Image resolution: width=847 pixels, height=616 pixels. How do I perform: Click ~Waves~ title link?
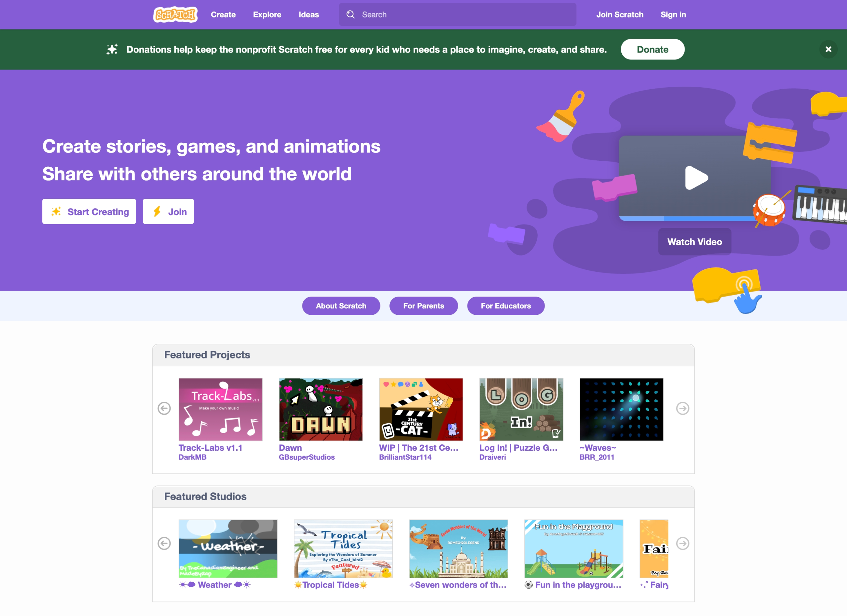(598, 448)
